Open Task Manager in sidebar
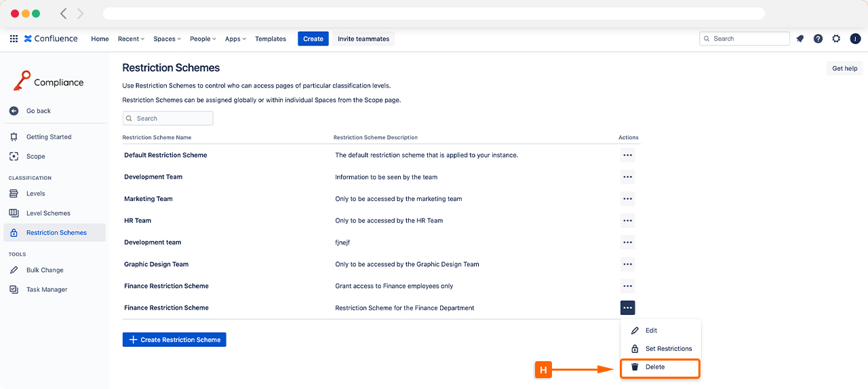 (x=46, y=289)
